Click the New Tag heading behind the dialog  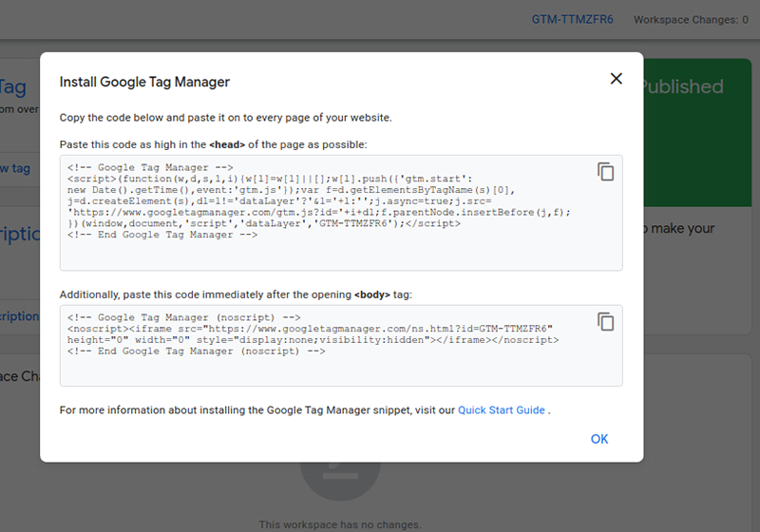coord(13,87)
